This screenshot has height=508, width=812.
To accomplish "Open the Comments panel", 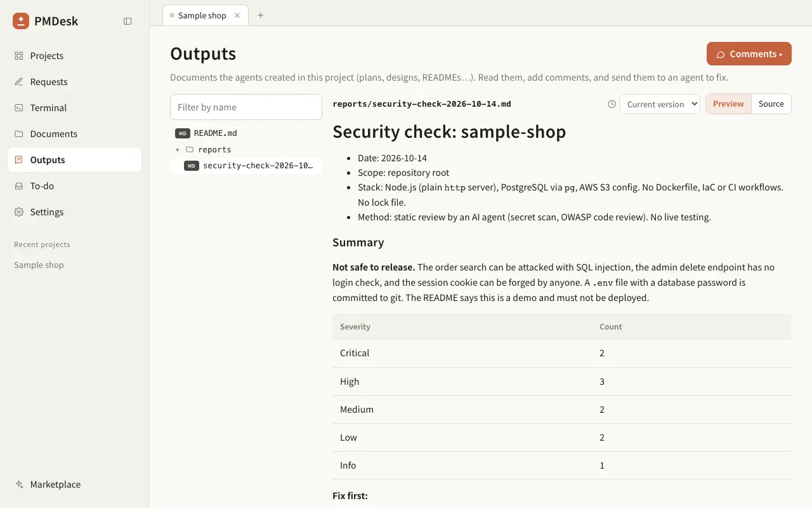I will pos(749,54).
